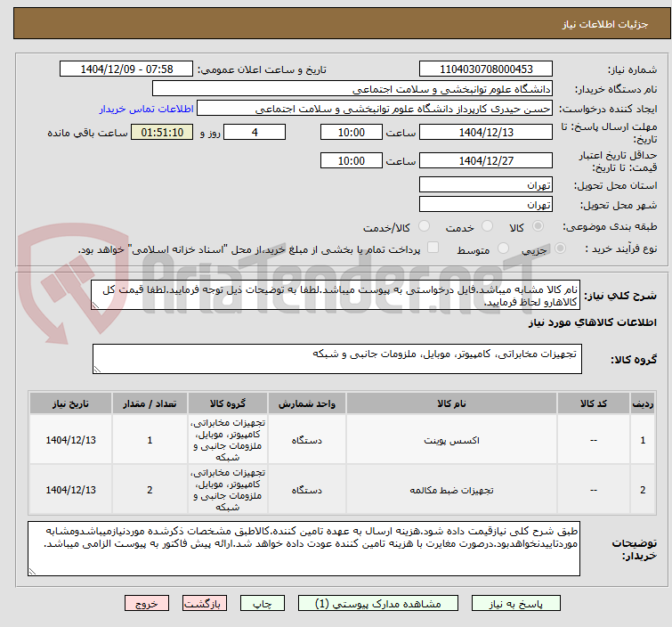Select the خدمت radio button
The image size is (672, 627).
pyautogui.click(x=487, y=226)
